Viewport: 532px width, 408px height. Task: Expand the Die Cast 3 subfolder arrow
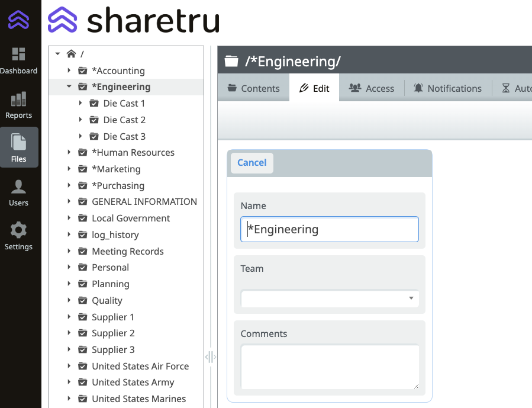point(80,136)
